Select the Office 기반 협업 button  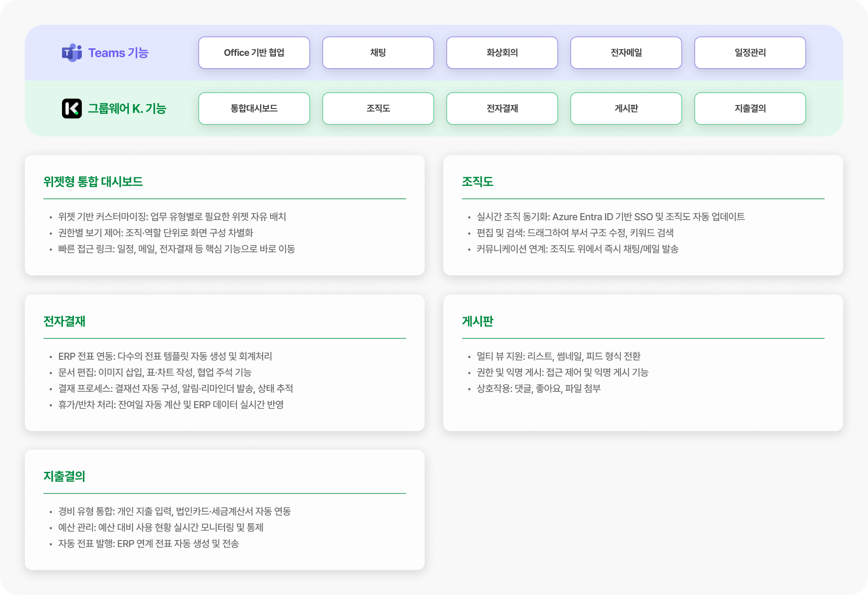pos(254,53)
